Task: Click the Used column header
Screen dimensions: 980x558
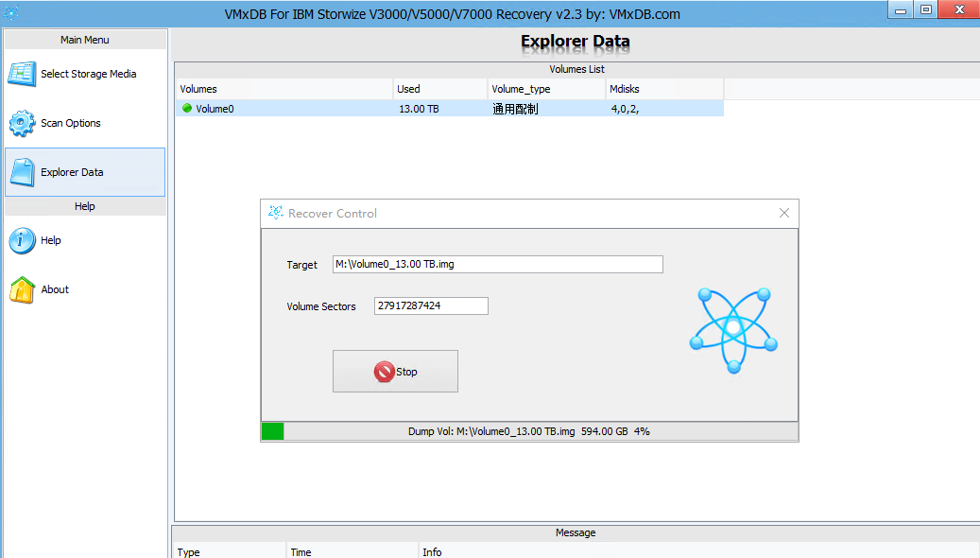Action: pos(440,89)
